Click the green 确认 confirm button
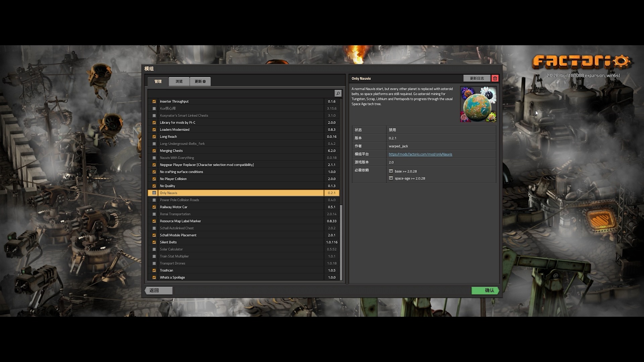 485,291
